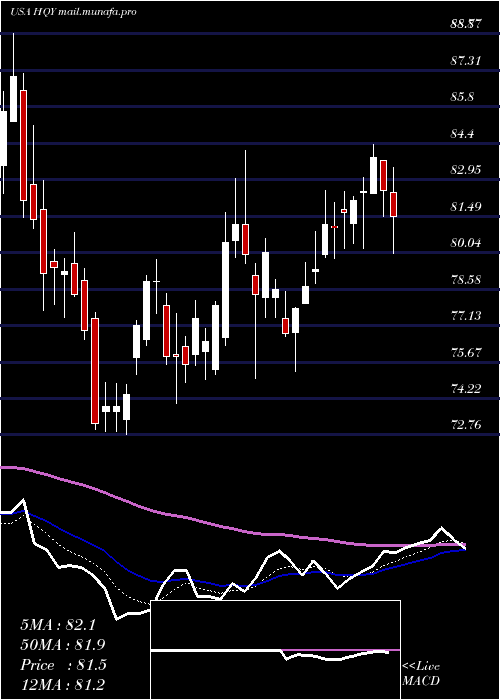Select the 77.13 price axis label
The width and height of the screenshot is (500, 700).
(x=465, y=316)
